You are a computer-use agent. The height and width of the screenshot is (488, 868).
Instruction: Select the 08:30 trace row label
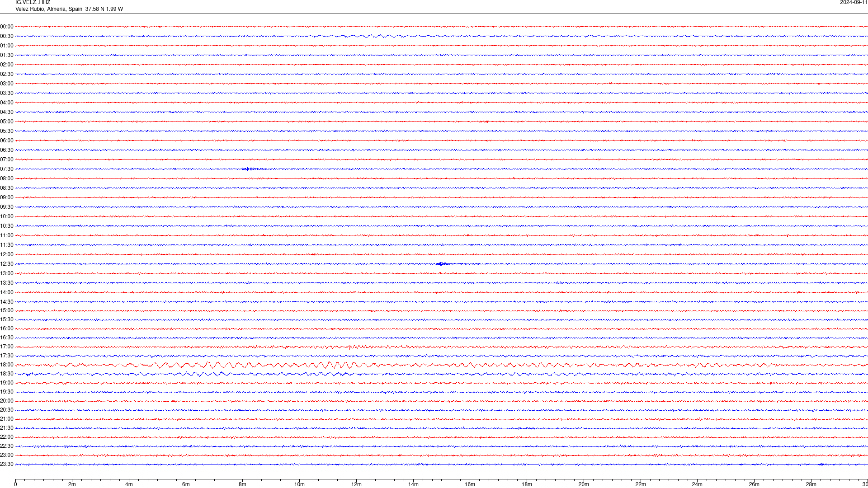click(x=7, y=188)
